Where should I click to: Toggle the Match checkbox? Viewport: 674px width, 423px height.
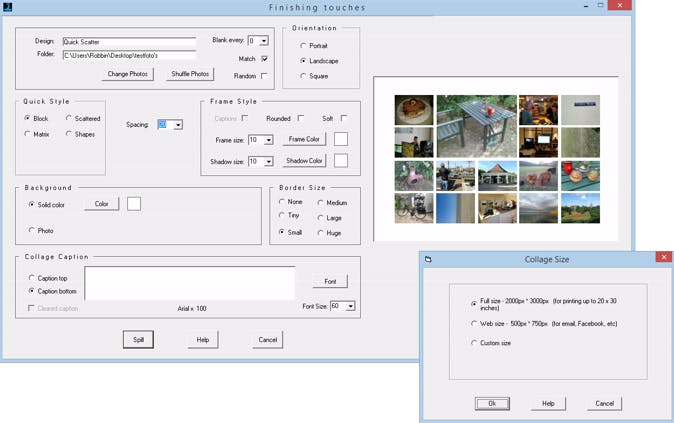click(264, 59)
